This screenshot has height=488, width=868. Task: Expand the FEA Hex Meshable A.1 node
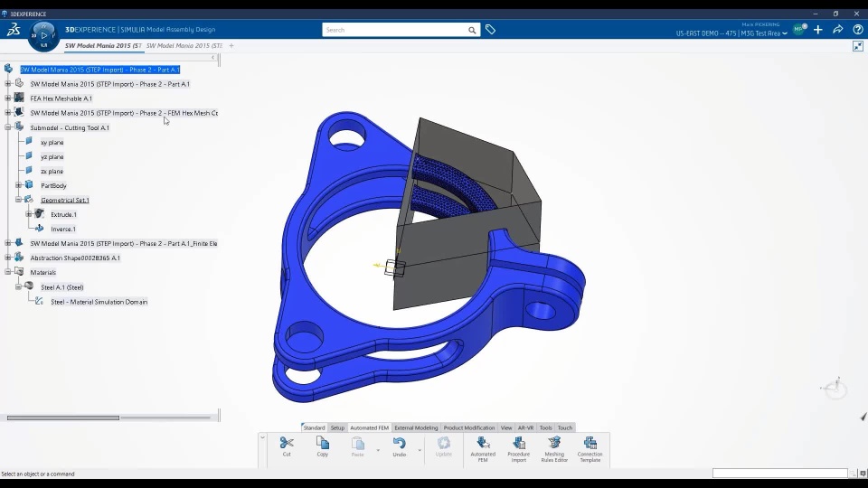(x=8, y=98)
